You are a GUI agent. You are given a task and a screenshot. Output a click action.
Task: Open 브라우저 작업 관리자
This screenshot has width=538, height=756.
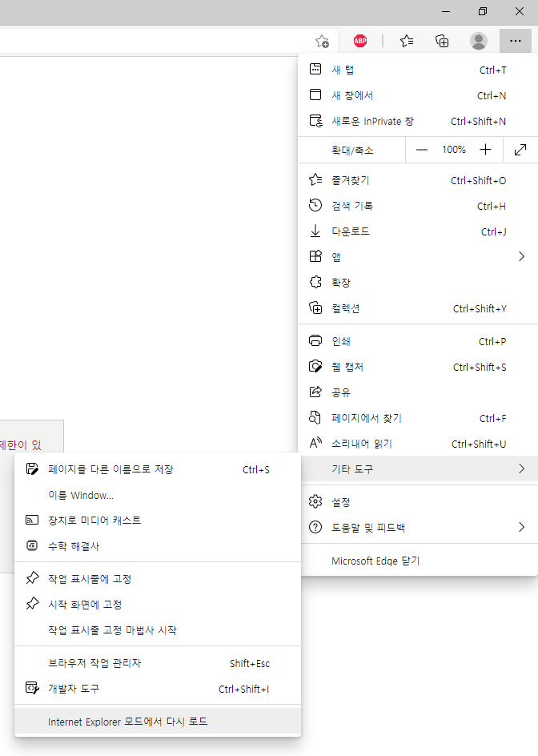point(158,663)
